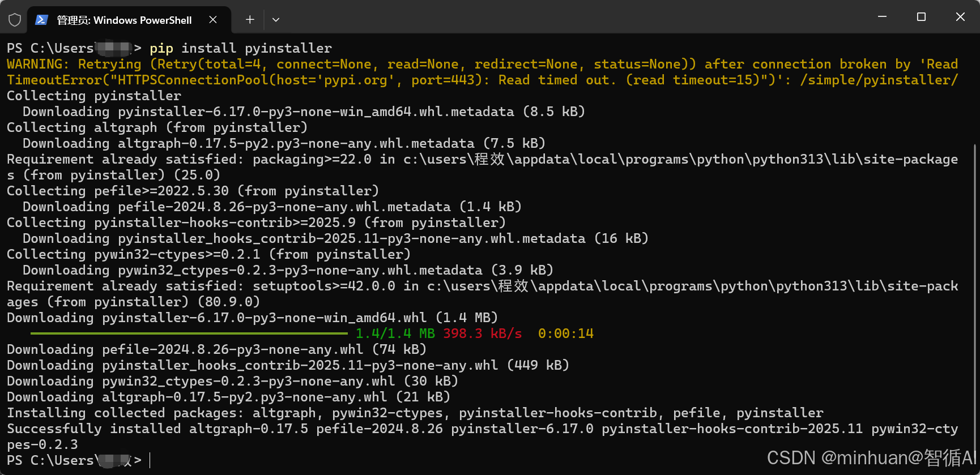Viewport: 980px width, 475px height.
Task: Click 'Downloading pywin32_ctypes-0.2.3' (30 kB) line
Action: click(232, 381)
